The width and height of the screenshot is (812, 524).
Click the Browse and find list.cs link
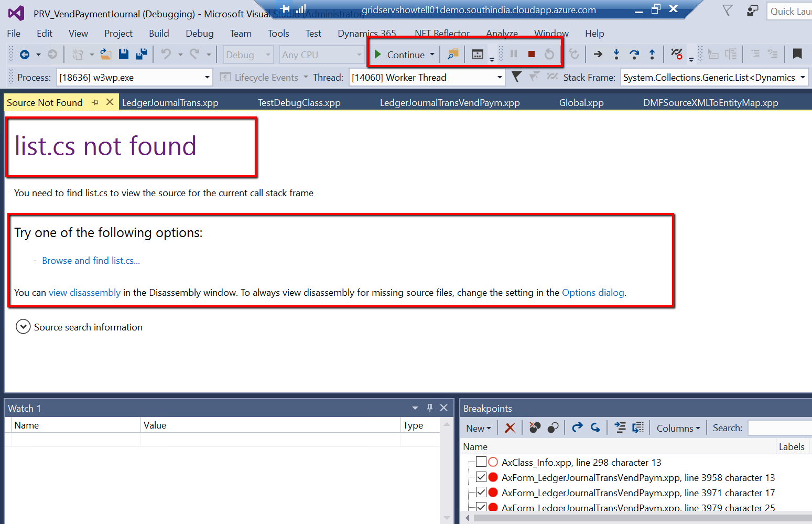(90, 260)
